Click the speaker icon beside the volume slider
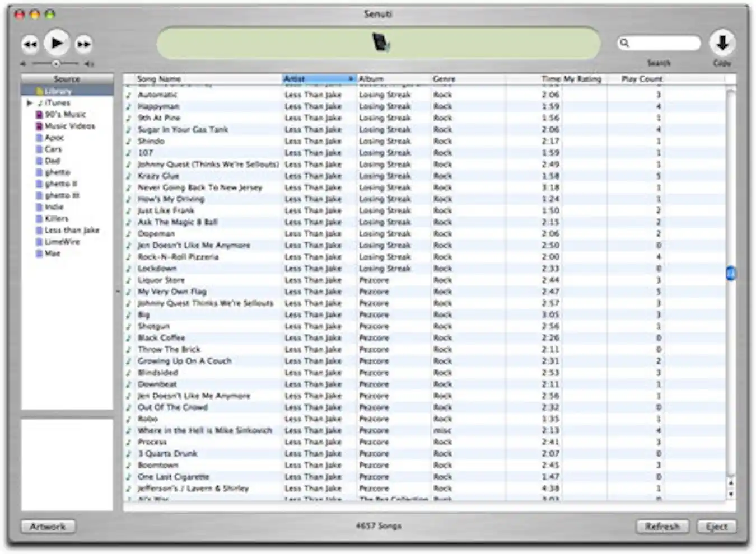 tap(88, 63)
